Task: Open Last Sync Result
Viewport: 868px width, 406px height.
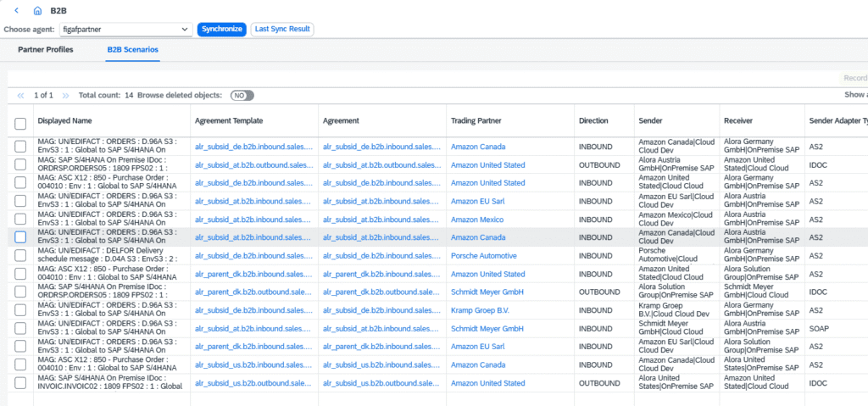Action: pos(282,30)
